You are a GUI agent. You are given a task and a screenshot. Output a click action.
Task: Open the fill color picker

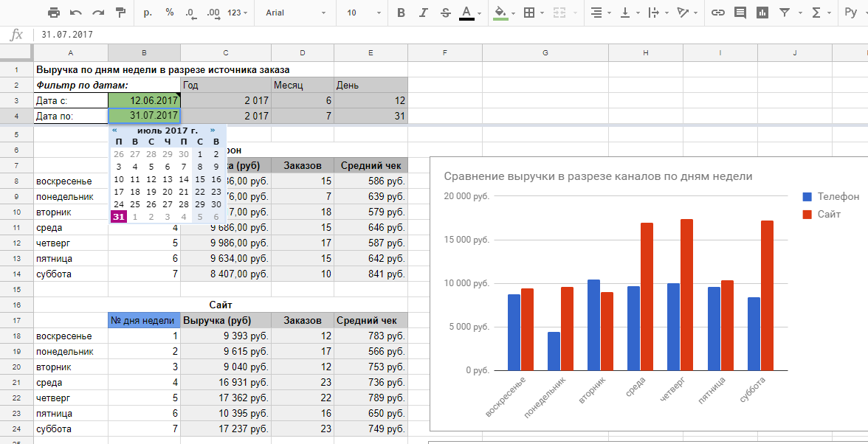pyautogui.click(x=500, y=13)
